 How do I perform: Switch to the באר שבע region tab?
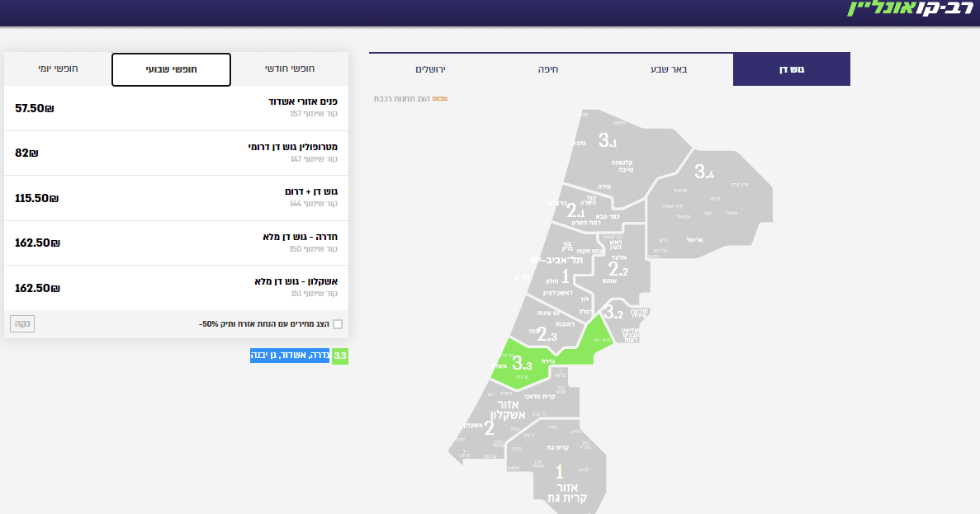pyautogui.click(x=669, y=68)
